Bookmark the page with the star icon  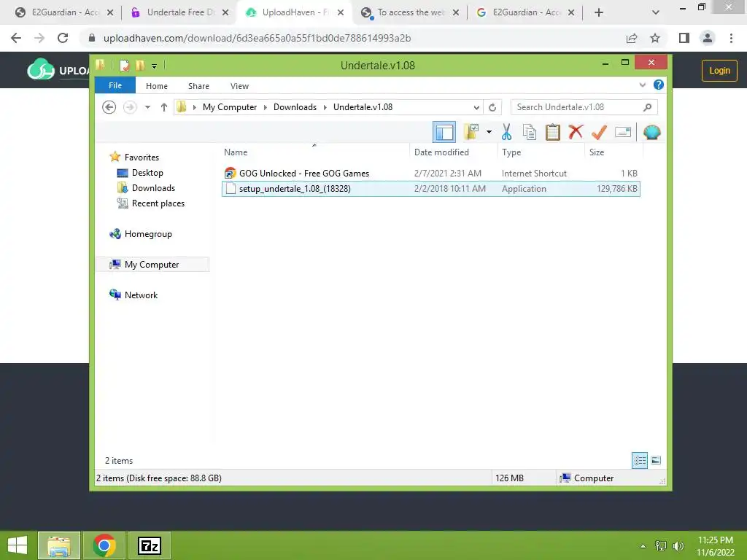click(655, 38)
